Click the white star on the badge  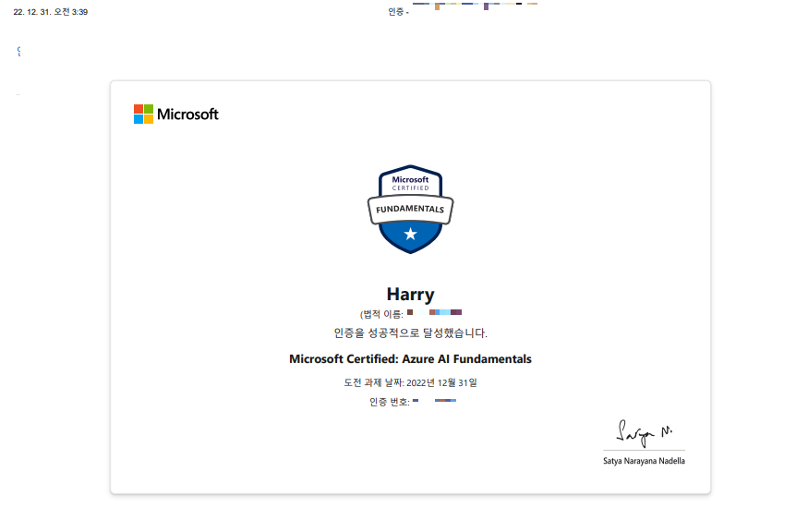(410, 234)
